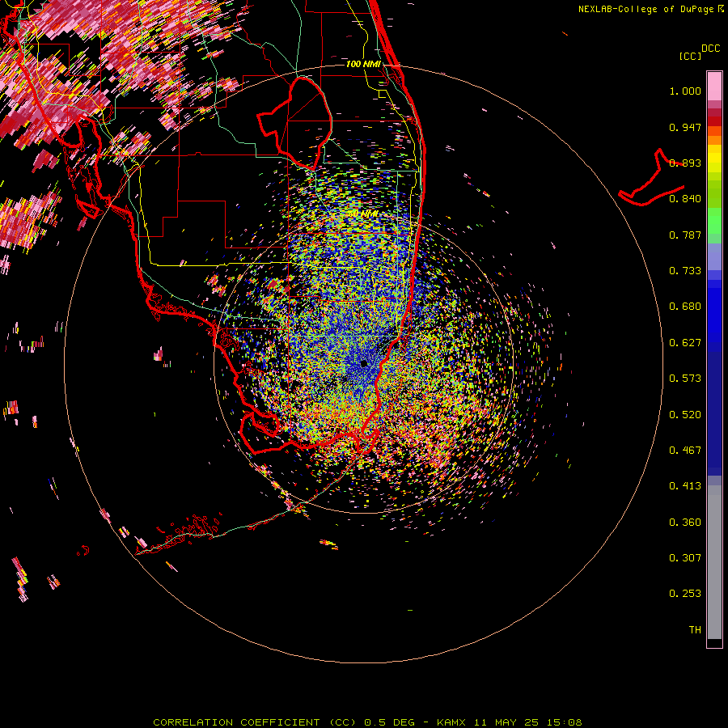The width and height of the screenshot is (728, 728).
Task: Select the 1.000 scale value
Action: tap(685, 91)
